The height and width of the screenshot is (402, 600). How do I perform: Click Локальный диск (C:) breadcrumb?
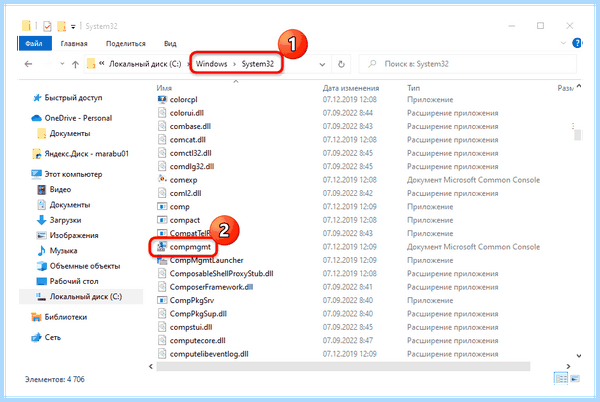(145, 64)
